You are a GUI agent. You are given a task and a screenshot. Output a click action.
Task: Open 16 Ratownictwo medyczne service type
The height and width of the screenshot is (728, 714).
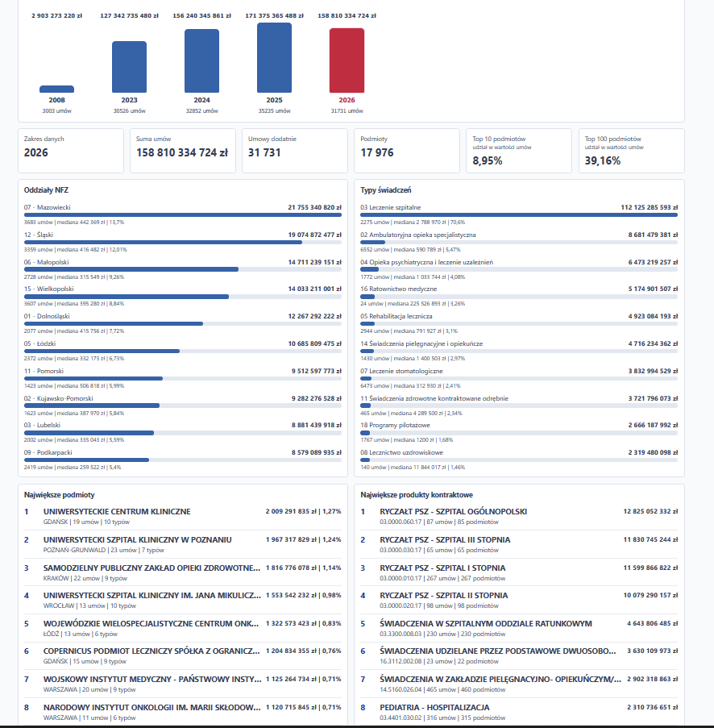point(519,296)
